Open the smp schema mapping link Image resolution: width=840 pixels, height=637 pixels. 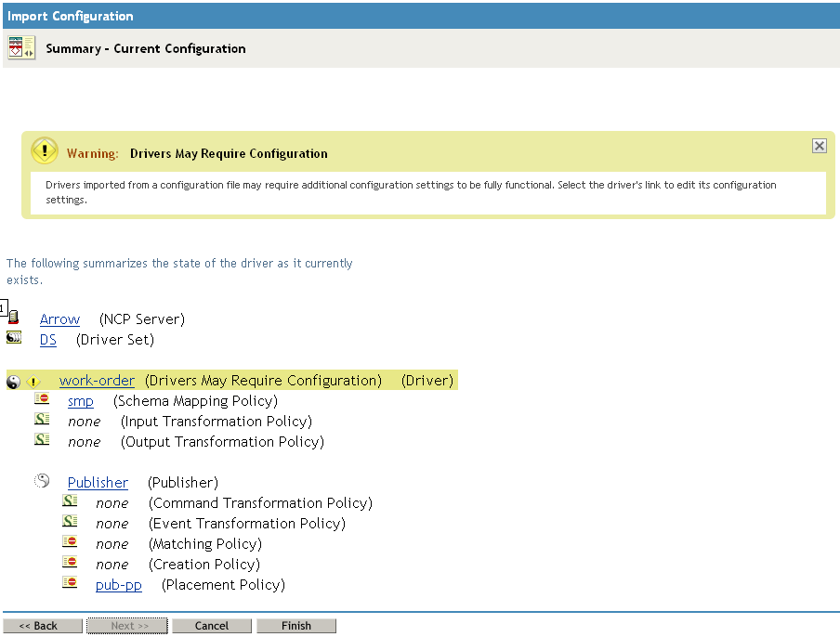[81, 401]
